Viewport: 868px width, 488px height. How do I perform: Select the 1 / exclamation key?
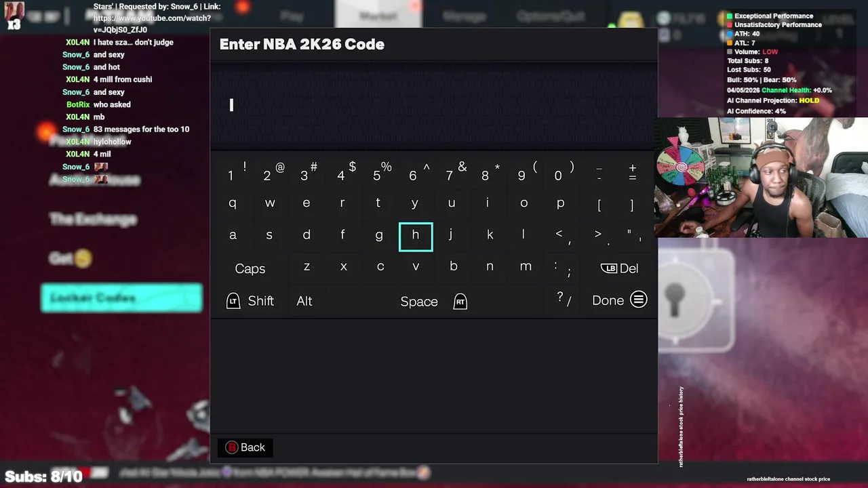(x=236, y=172)
